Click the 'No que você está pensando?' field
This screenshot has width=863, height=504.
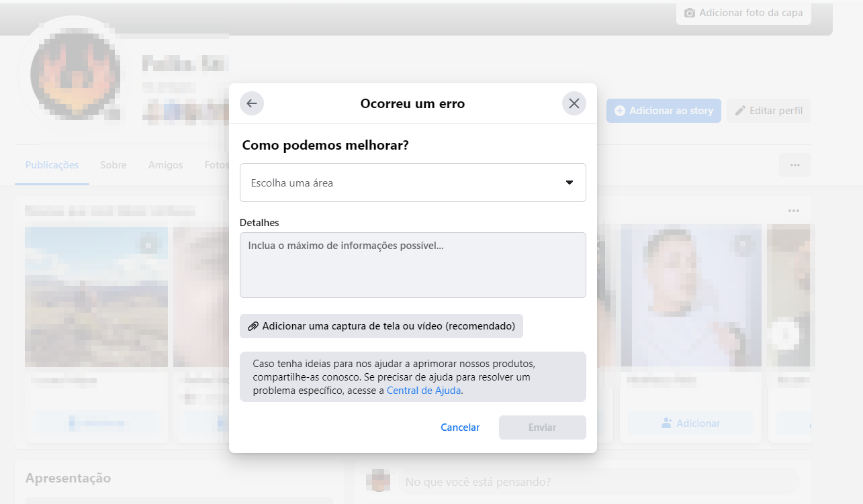coord(598,482)
